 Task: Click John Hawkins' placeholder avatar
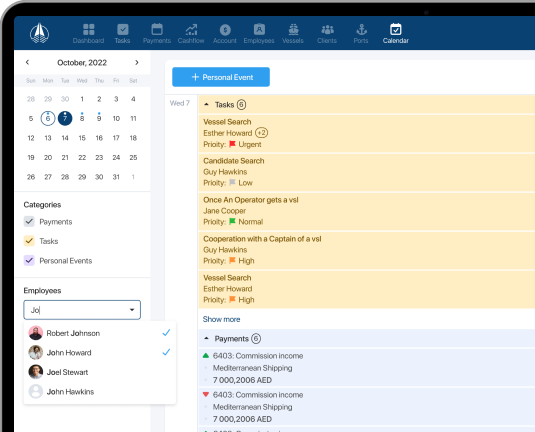pos(35,391)
